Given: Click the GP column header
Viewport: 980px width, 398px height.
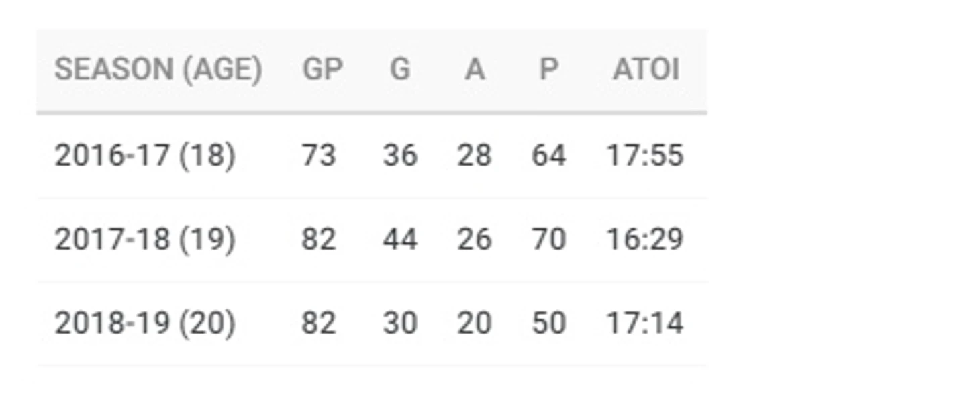Looking at the screenshot, I should pos(322,70).
